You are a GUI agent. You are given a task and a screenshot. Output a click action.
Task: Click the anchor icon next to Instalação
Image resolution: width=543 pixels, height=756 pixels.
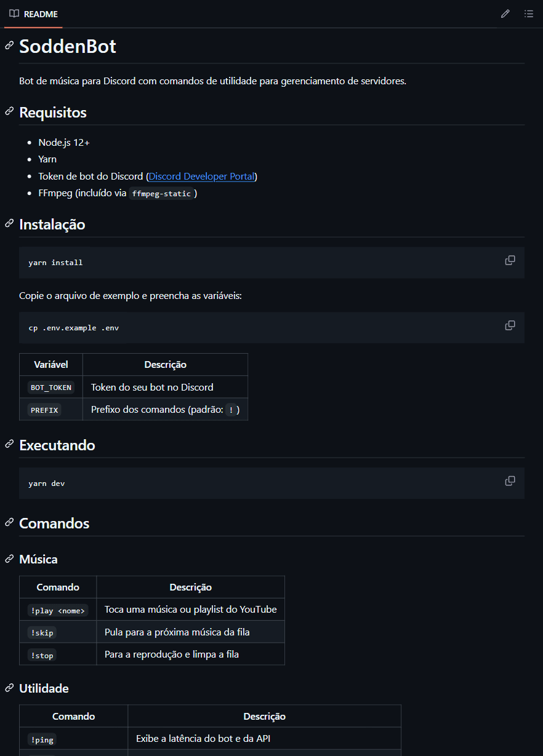9,223
